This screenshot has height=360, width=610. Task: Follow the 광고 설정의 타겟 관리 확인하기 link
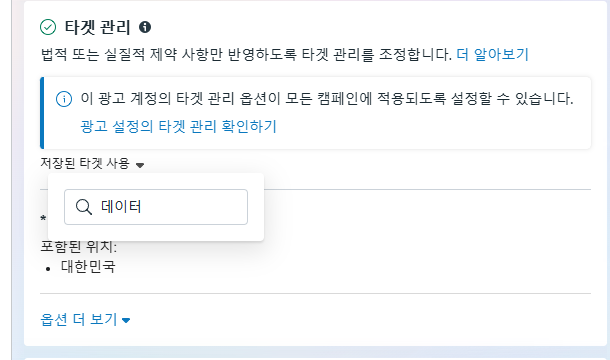coord(178,126)
